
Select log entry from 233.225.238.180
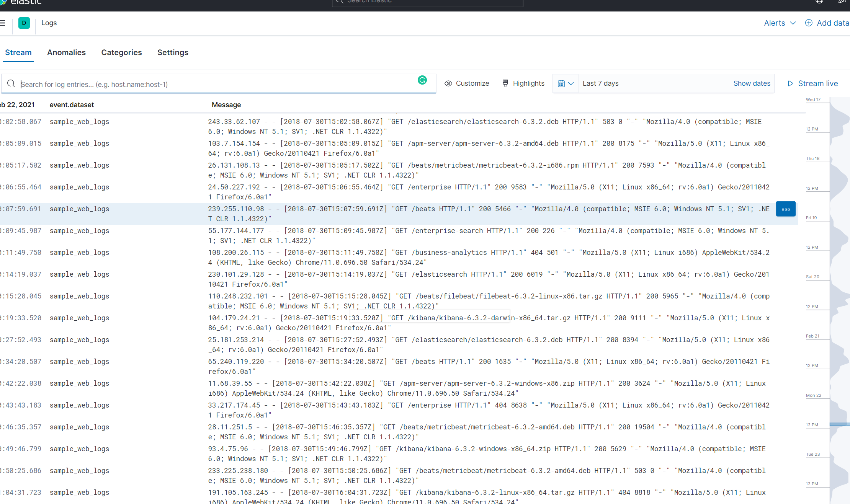(399, 476)
